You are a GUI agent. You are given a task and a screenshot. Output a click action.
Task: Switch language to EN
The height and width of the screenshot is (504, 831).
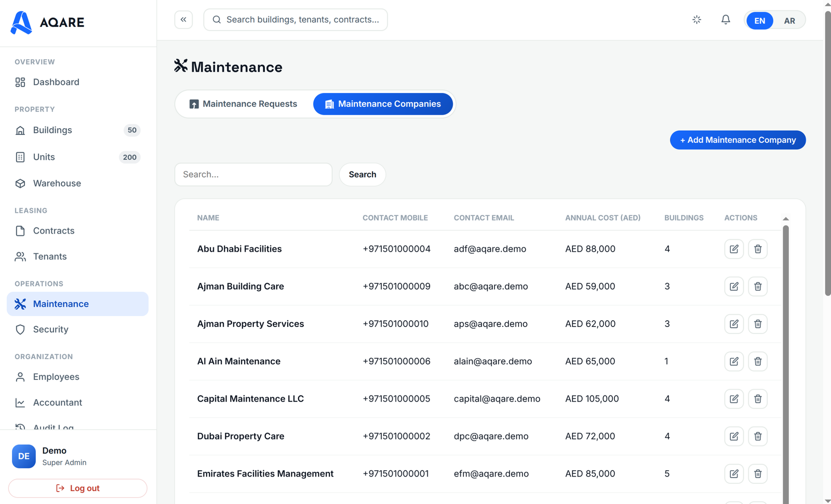pyautogui.click(x=759, y=21)
